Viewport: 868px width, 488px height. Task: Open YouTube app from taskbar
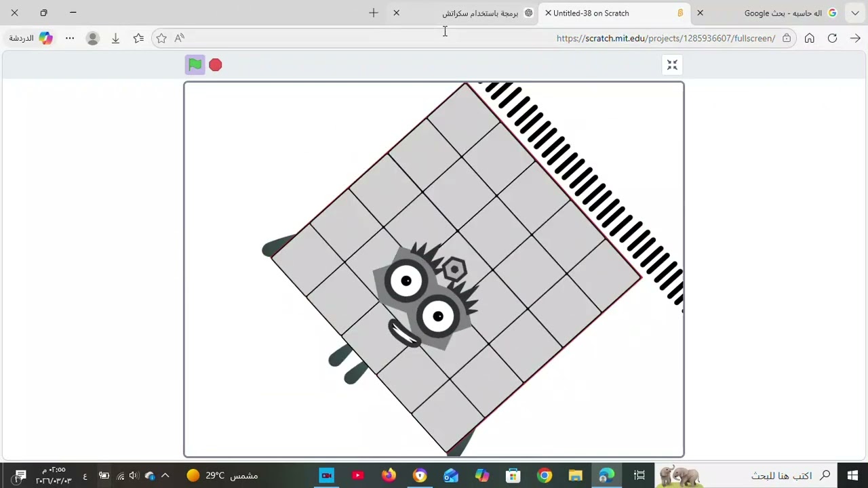(357, 475)
